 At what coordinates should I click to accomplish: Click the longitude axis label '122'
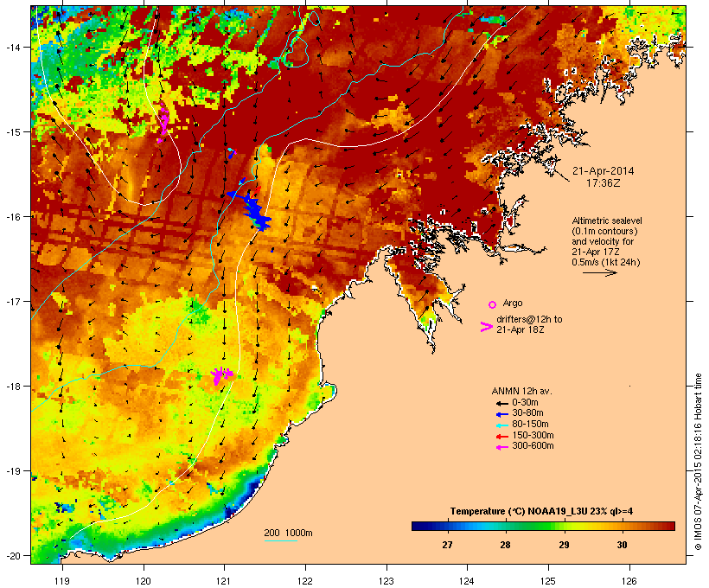coord(305,581)
